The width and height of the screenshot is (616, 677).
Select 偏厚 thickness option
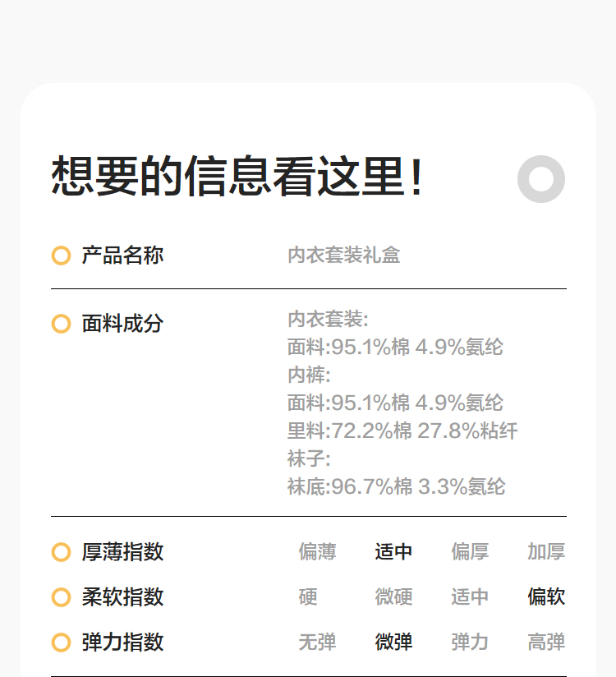tap(470, 552)
